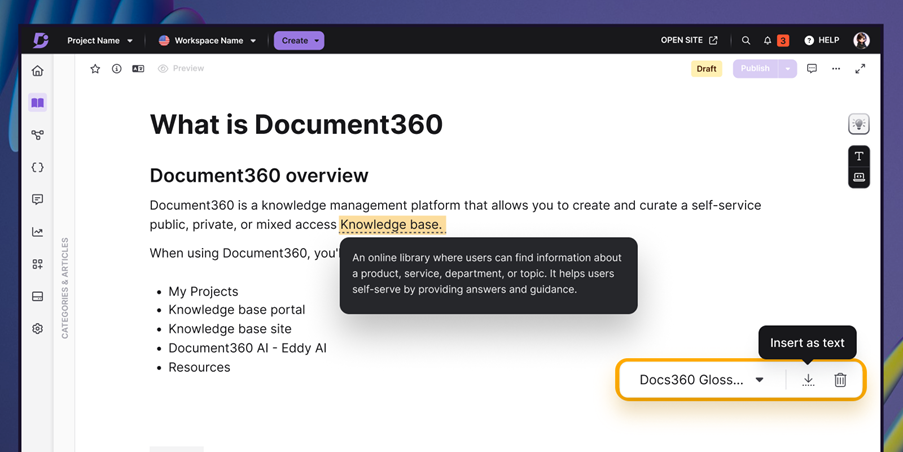The image size is (903, 452).
Task: Click the Document360 logo icon
Action: pyautogui.click(x=40, y=40)
